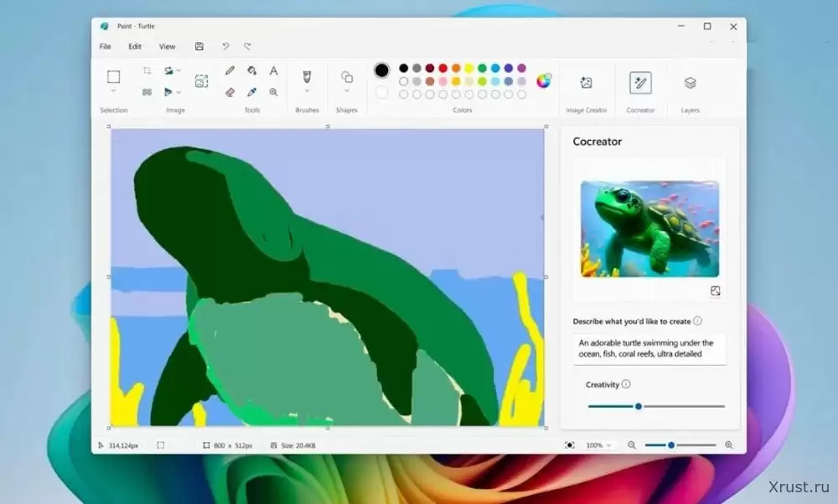Image resolution: width=838 pixels, height=504 pixels.
Task: Open the View menu
Action: point(168,47)
